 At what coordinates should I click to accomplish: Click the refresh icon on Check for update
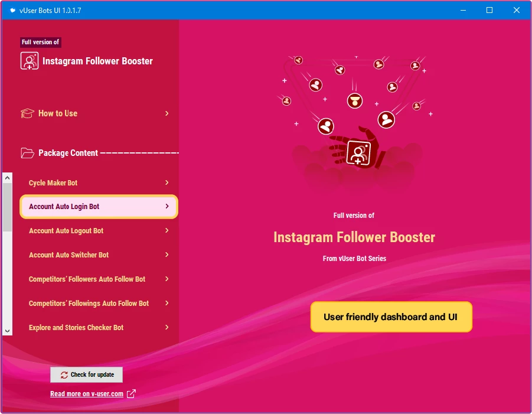point(64,374)
